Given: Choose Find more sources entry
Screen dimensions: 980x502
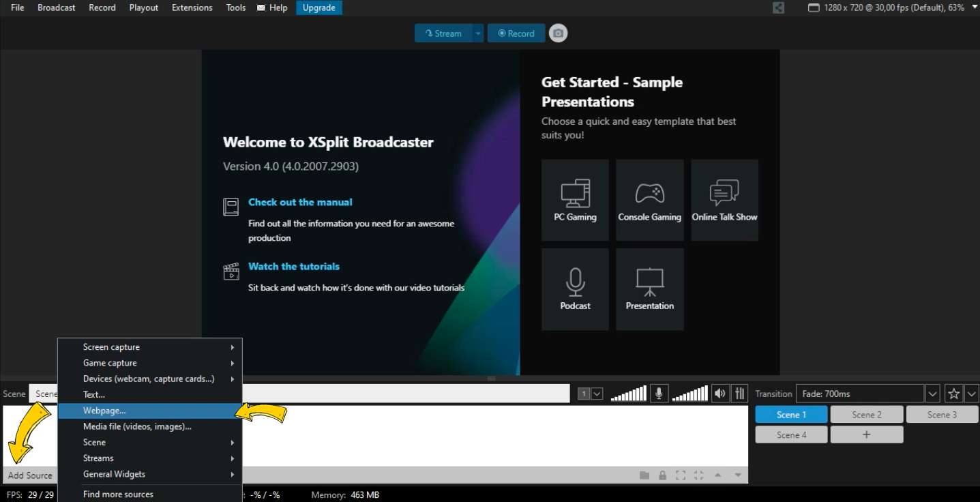Looking at the screenshot, I should [150, 494].
